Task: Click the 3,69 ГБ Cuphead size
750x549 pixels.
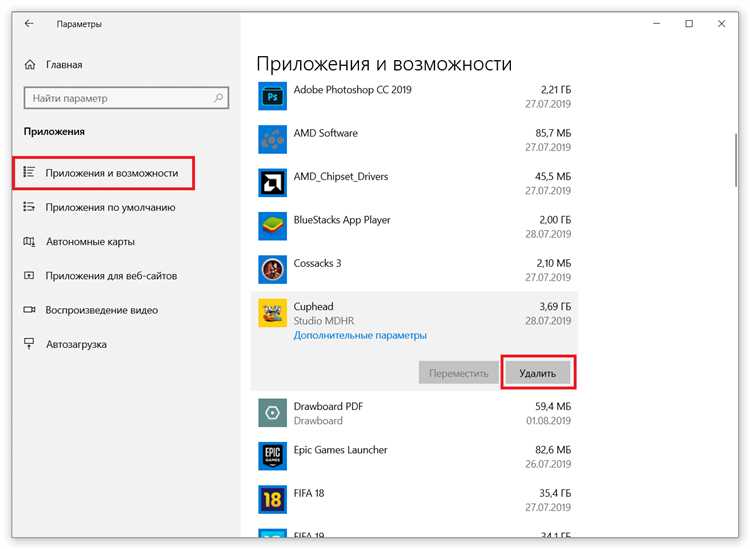Action: tap(555, 307)
